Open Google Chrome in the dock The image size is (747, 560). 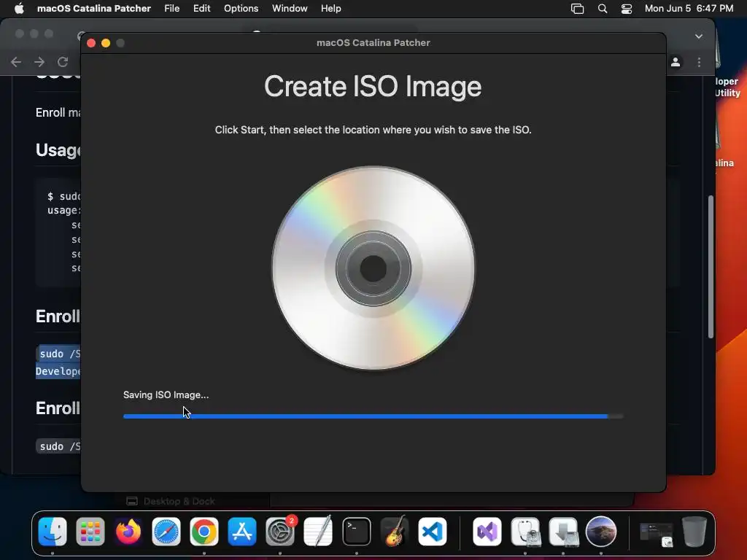coord(204,532)
